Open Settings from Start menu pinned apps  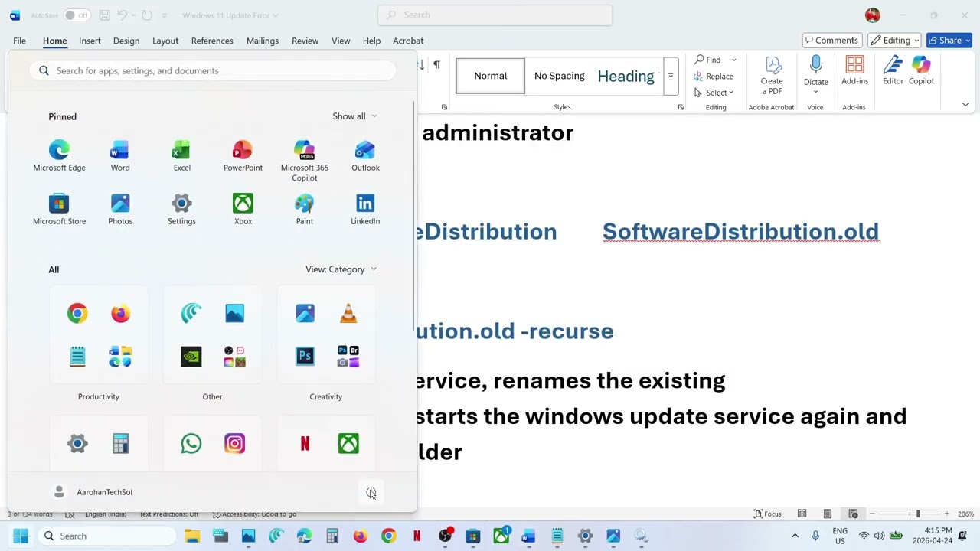click(181, 210)
